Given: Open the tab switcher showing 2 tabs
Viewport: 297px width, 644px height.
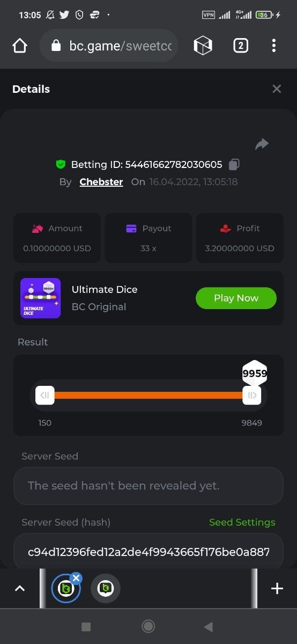Looking at the screenshot, I should click(241, 46).
